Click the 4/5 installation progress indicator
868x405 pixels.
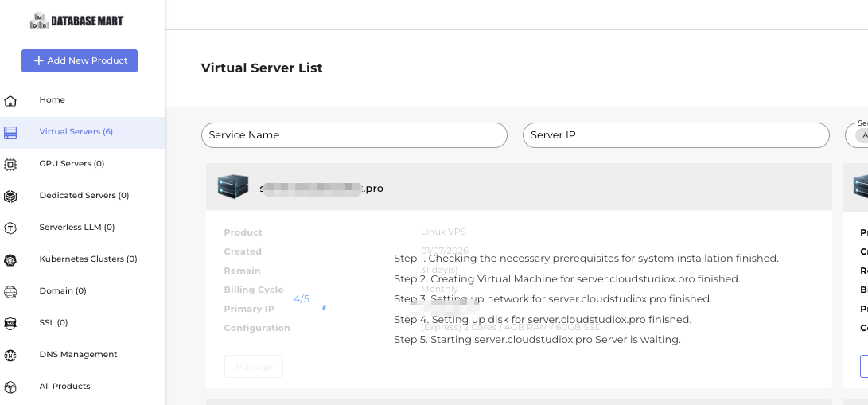pos(302,299)
